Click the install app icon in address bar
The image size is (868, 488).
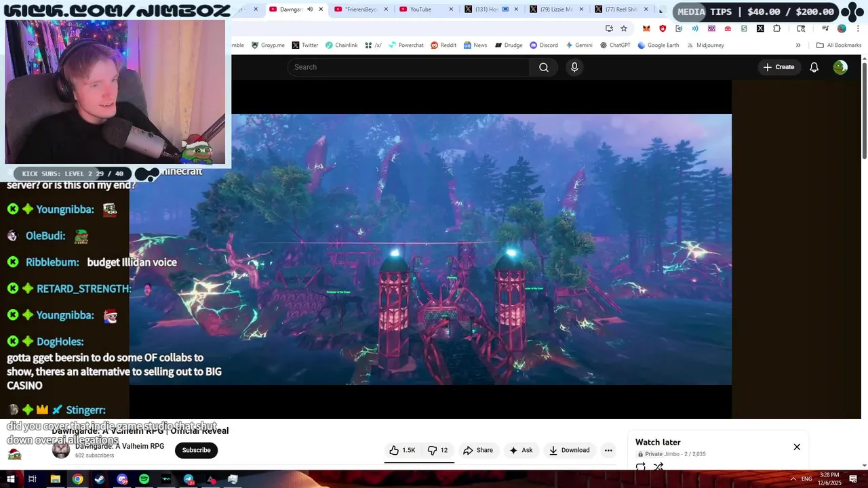pos(609,28)
